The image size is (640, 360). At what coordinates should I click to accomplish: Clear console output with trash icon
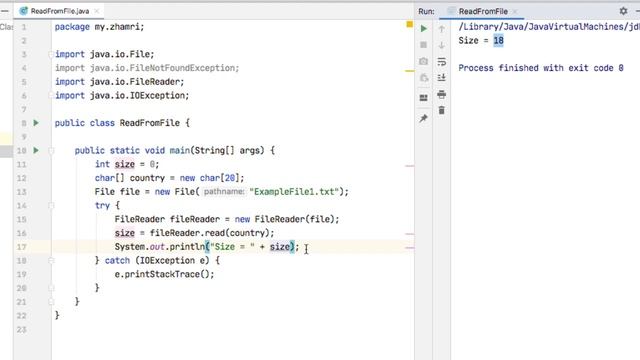point(442,110)
